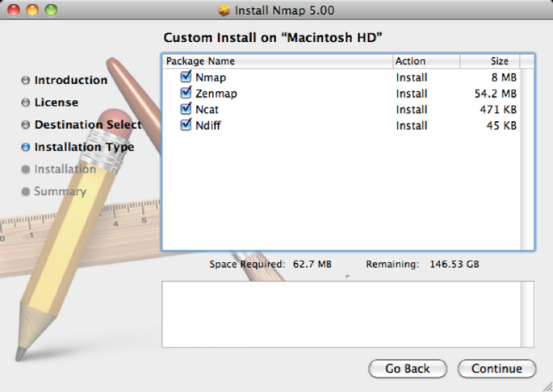
Task: Click the package icon in title bar
Action: tap(224, 10)
